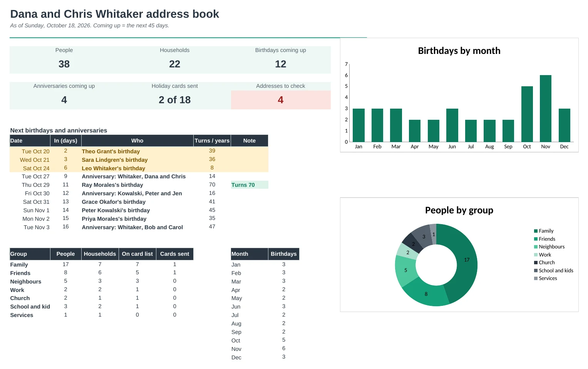Click 'Grace Okafor's birthday' entry
Viewport: 588px width, 369px height.
[x=114, y=202]
